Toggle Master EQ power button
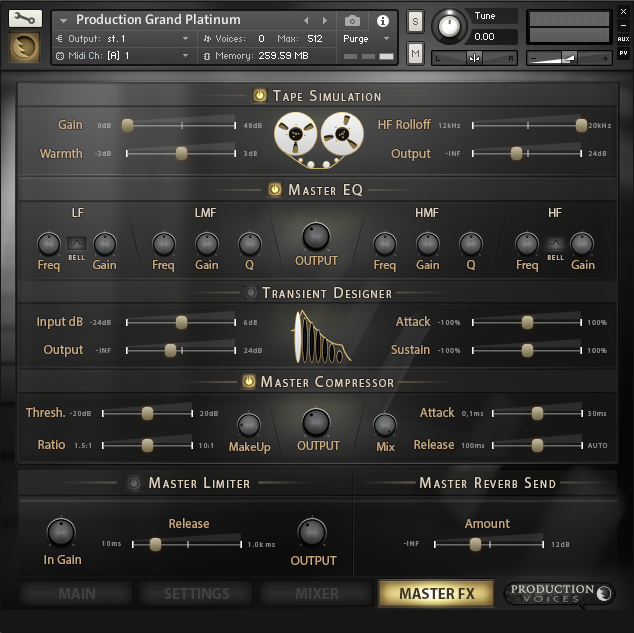 click(x=275, y=189)
